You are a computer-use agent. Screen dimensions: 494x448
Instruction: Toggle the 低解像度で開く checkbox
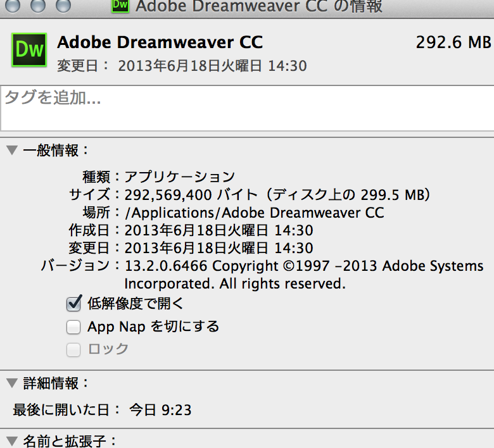74,304
